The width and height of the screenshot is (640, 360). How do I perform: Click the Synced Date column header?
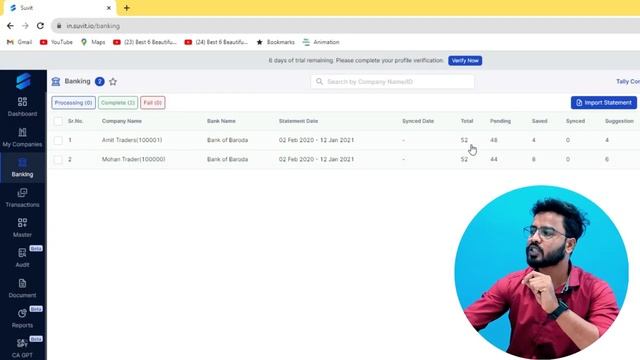[418, 121]
